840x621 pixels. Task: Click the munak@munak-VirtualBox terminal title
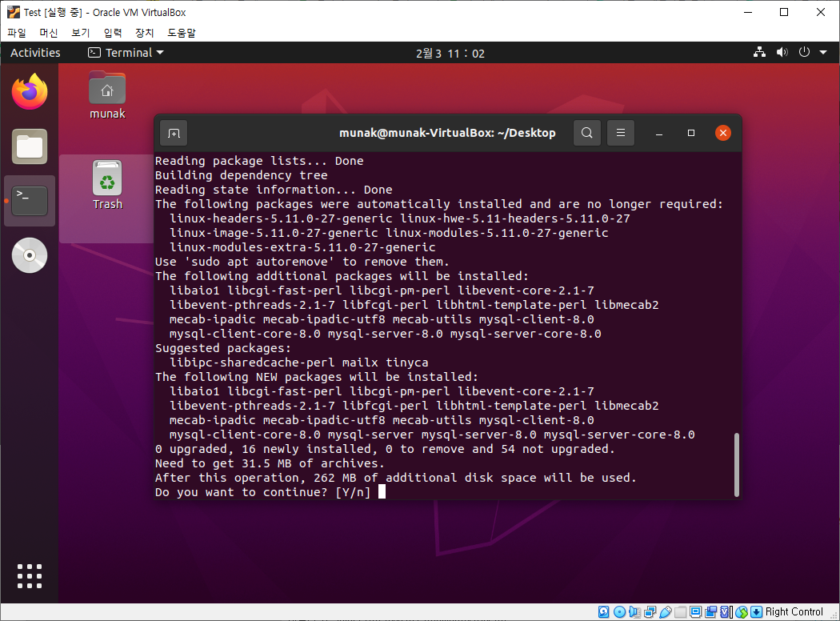[447, 133]
